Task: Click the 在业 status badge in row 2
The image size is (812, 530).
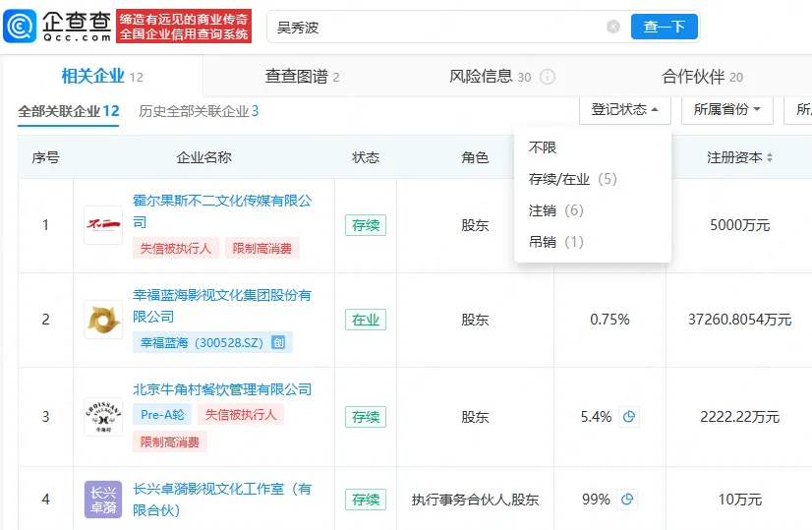Action: tap(366, 320)
